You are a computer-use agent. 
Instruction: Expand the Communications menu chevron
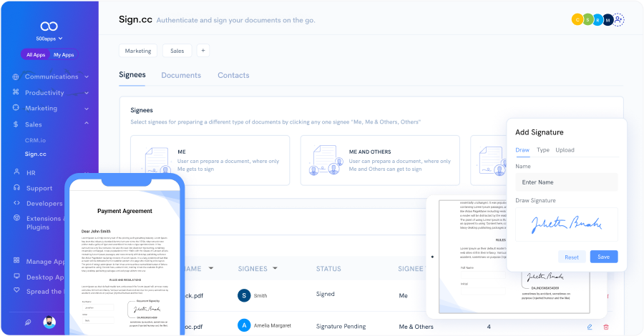pos(87,76)
